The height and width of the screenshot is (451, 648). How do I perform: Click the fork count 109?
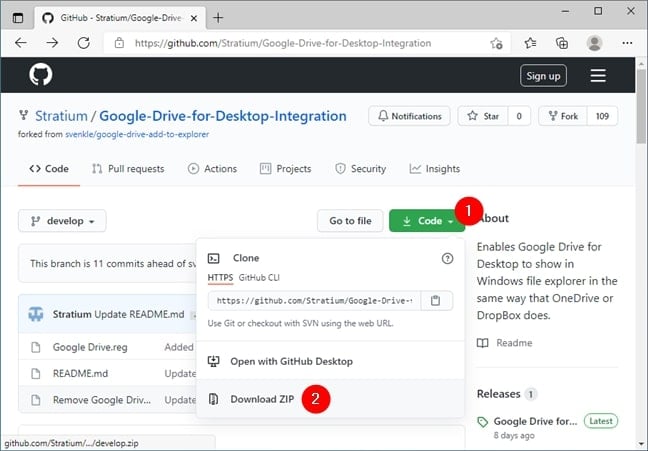pyautogui.click(x=602, y=116)
